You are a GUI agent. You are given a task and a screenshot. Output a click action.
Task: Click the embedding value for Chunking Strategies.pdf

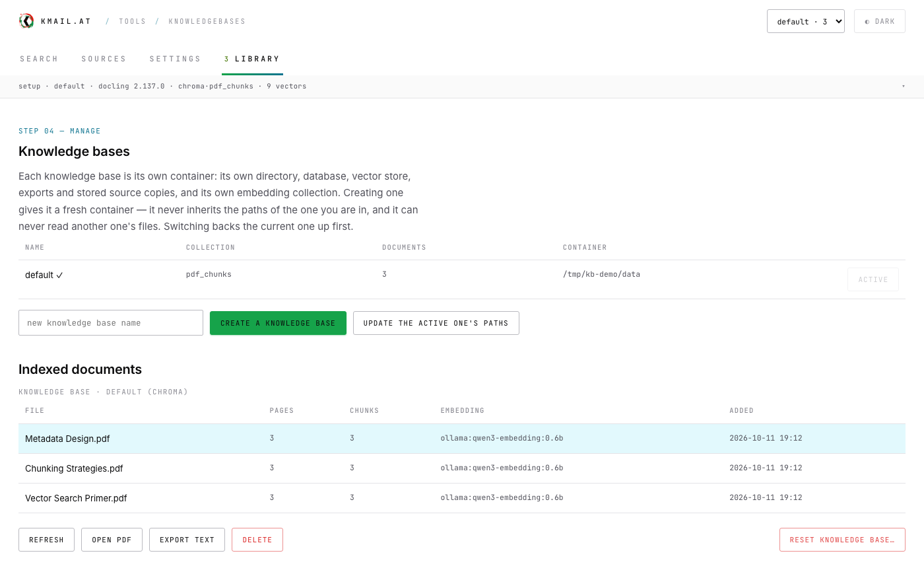(x=502, y=468)
